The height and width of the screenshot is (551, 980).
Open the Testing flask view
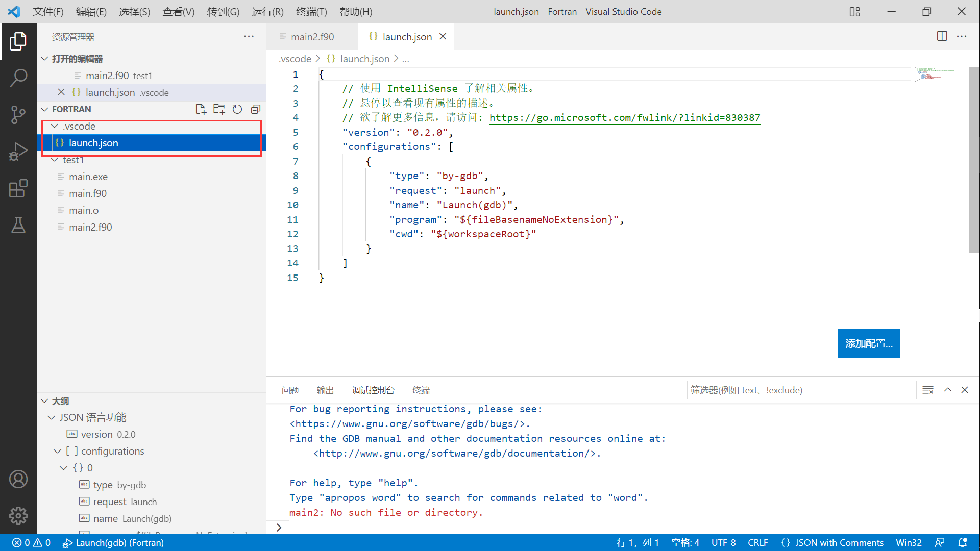[x=18, y=225]
